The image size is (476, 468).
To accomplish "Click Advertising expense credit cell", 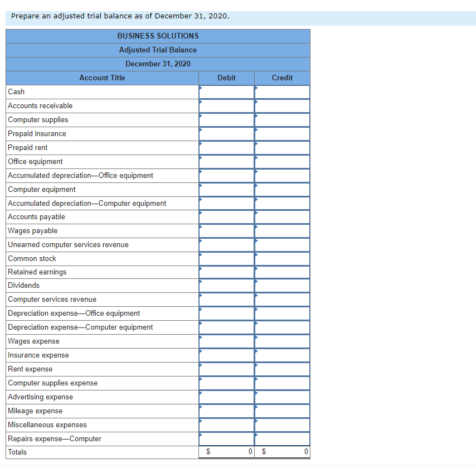I will (283, 398).
